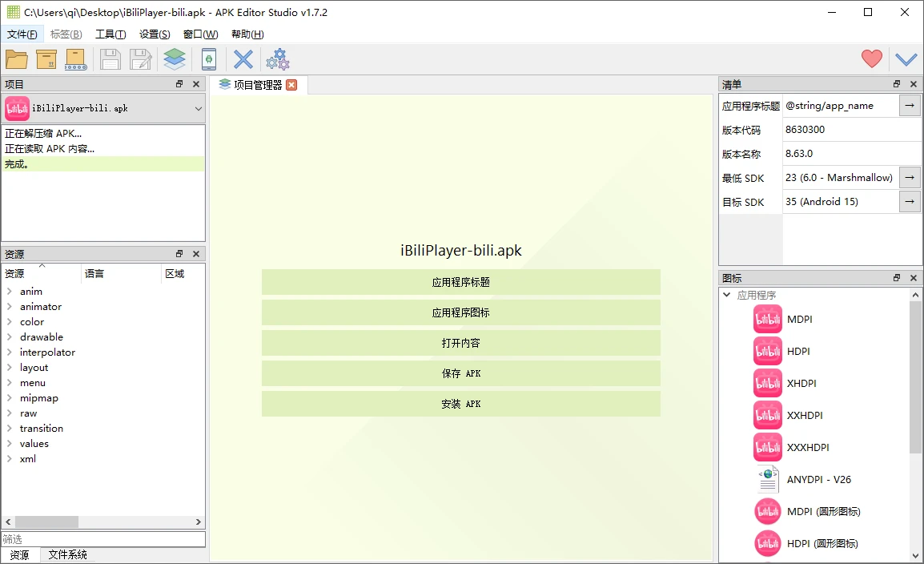Open the 工具 menu

[110, 34]
